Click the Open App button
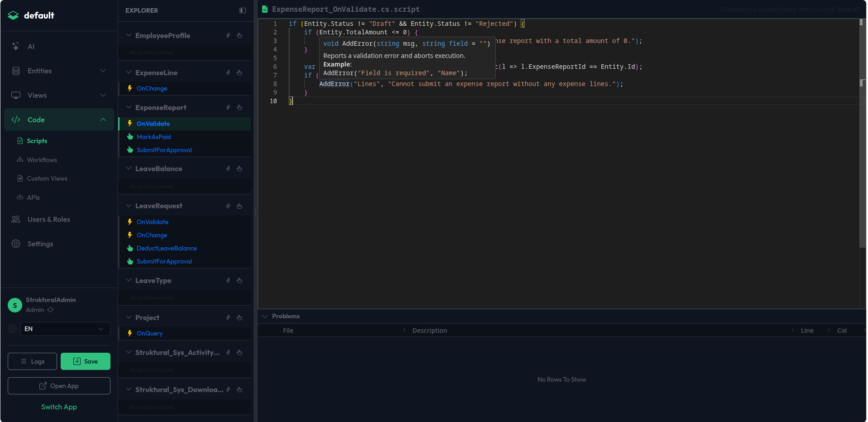 (59, 386)
